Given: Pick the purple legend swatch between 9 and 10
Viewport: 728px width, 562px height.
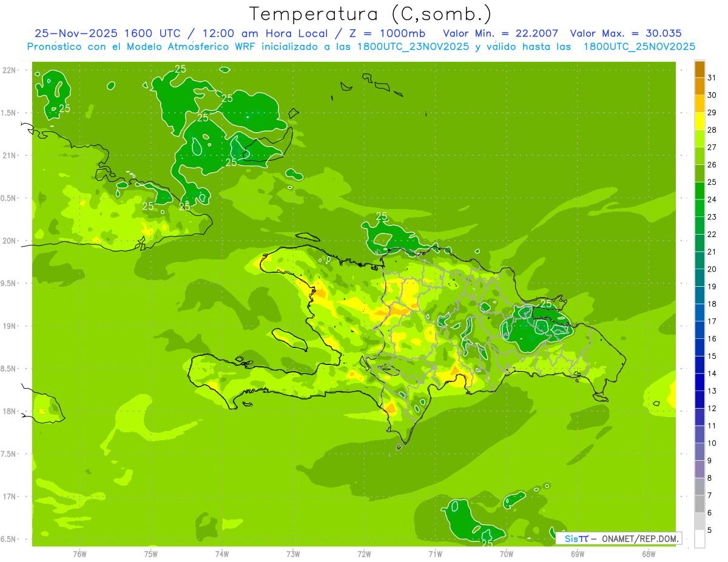Looking at the screenshot, I should [699, 452].
